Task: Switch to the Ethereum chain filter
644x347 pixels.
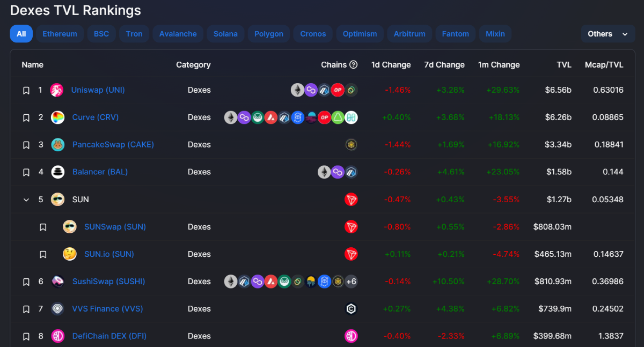Action: [60, 34]
